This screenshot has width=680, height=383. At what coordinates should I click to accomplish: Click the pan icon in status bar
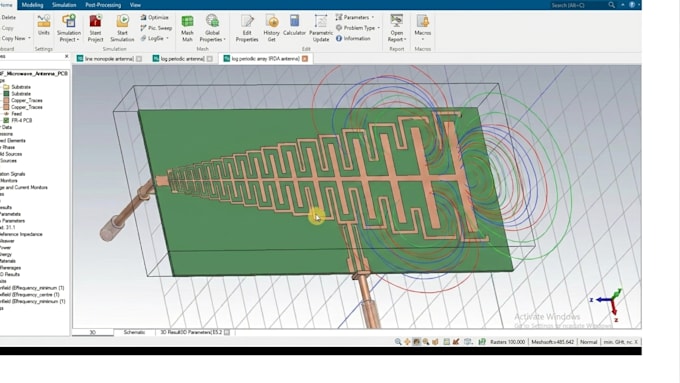[x=407, y=342]
